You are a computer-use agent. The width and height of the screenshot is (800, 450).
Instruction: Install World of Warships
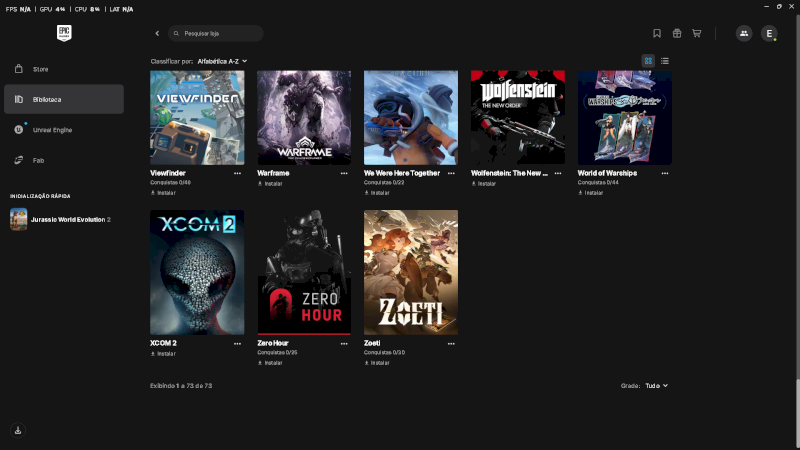[591, 193]
